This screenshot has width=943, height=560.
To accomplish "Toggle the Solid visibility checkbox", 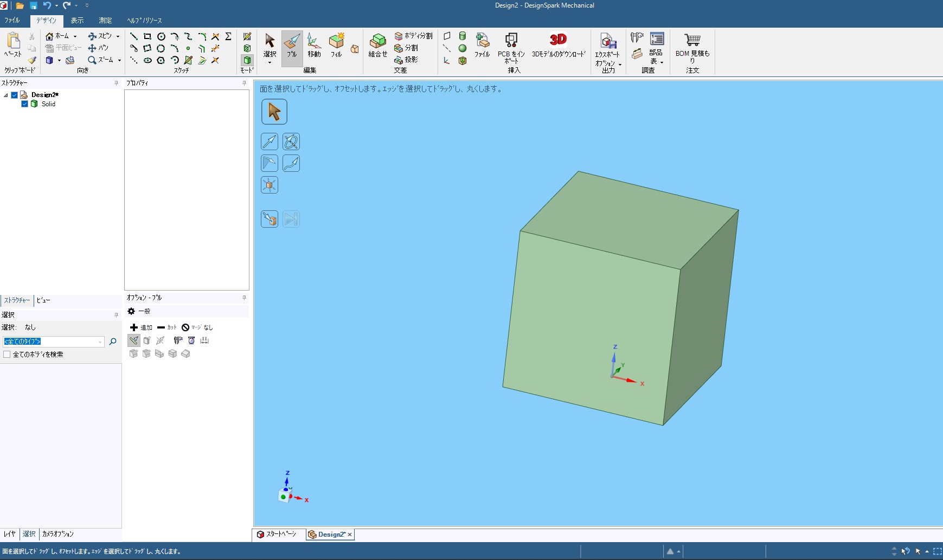I will [x=24, y=104].
